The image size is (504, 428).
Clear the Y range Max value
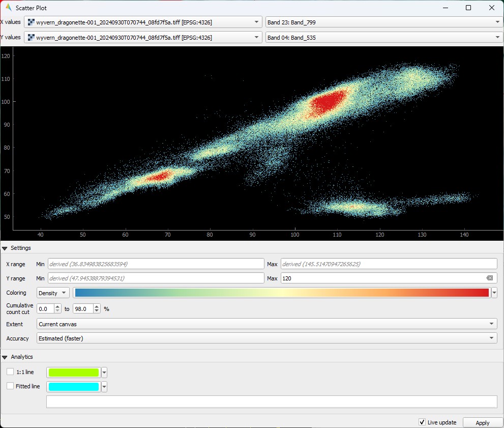pos(489,278)
